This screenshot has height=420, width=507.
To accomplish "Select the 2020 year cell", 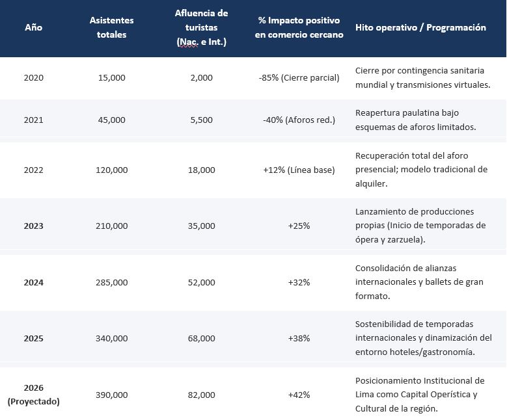I will coord(34,78).
